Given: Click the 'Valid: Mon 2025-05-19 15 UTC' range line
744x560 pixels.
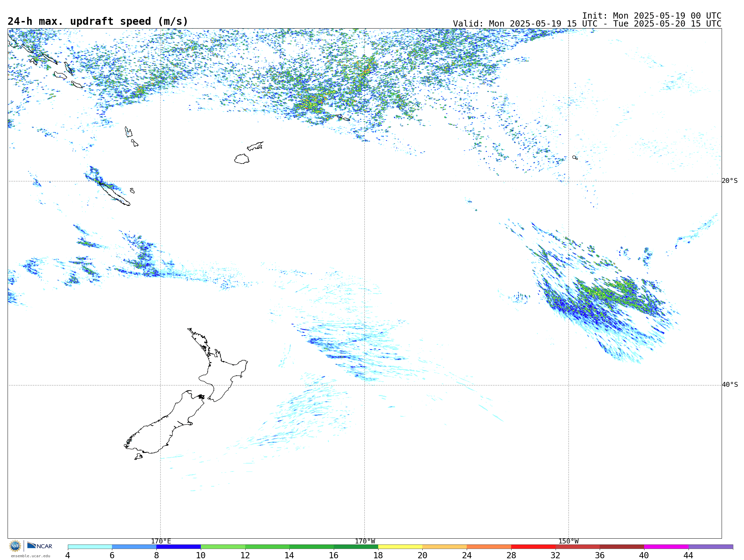Looking at the screenshot, I should tap(587, 24).
